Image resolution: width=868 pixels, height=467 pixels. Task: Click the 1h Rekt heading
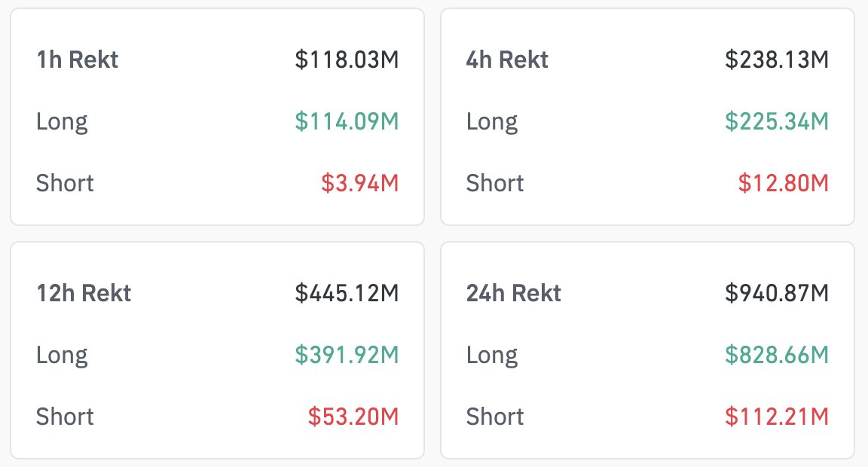tap(78, 60)
